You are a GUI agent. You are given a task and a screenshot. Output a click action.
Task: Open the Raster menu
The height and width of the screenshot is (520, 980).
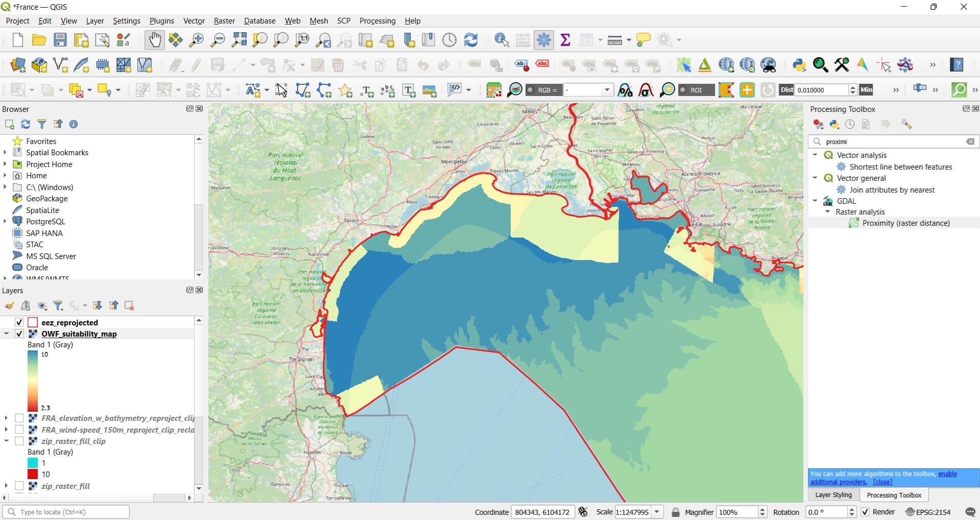[x=224, y=21]
